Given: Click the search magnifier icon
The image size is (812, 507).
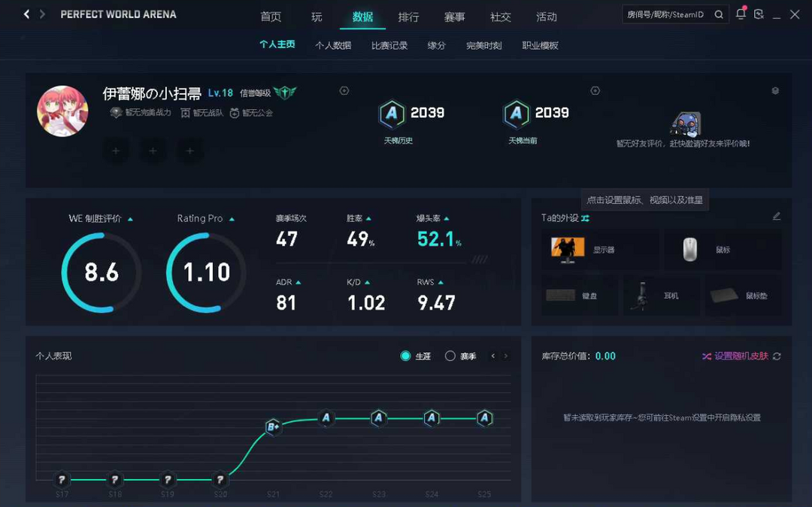Looking at the screenshot, I should pyautogui.click(x=719, y=14).
